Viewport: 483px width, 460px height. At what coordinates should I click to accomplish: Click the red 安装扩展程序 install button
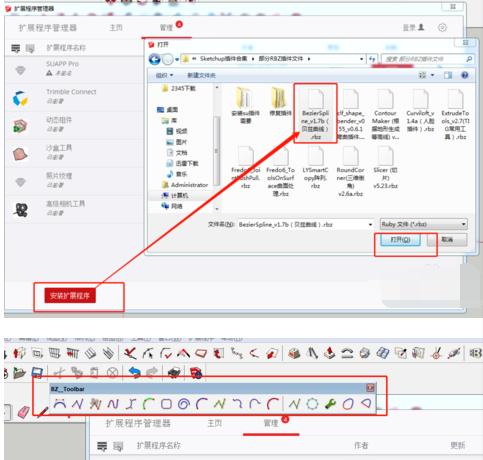pyautogui.click(x=70, y=296)
